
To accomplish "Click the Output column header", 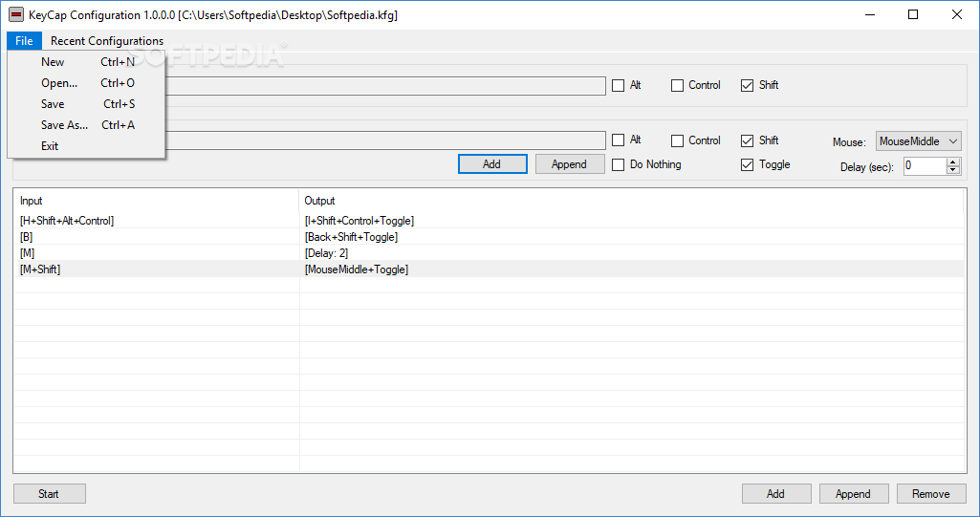I will (631, 201).
